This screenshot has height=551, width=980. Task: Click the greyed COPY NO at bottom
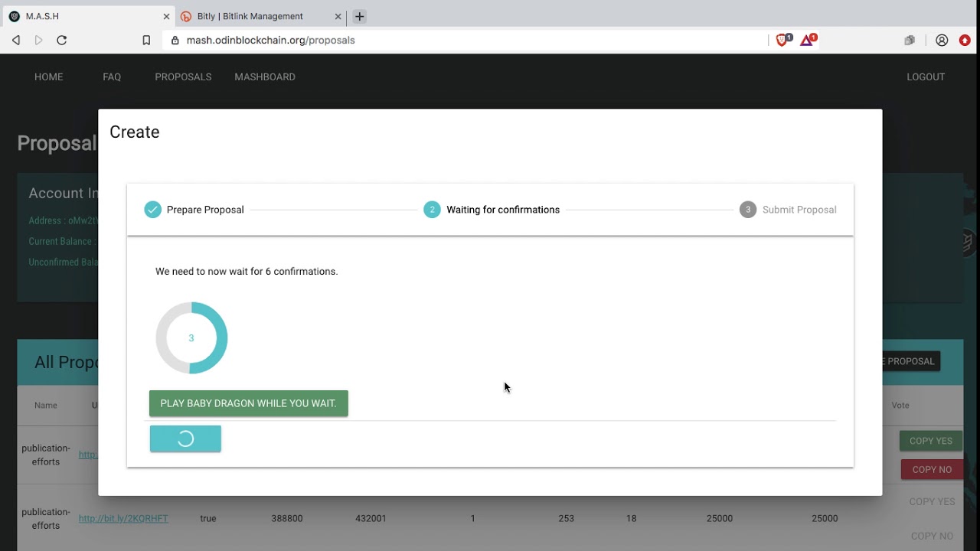point(932,536)
